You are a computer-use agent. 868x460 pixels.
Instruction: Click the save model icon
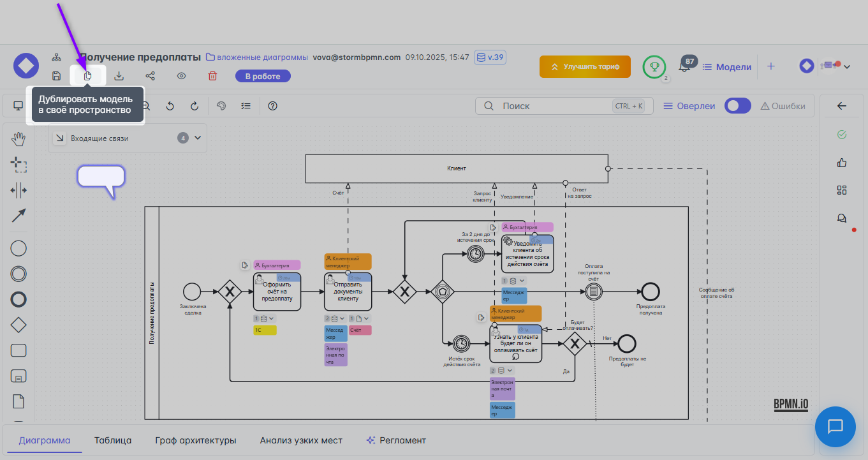(x=57, y=76)
